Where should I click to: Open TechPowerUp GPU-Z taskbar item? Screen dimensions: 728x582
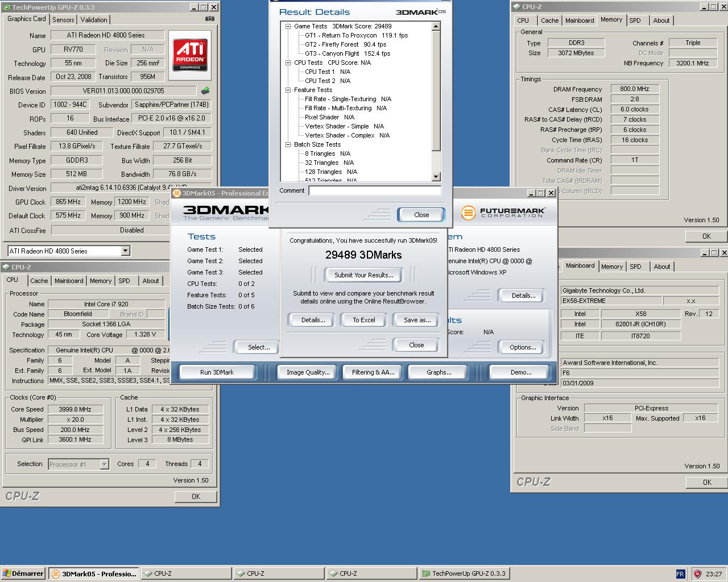[x=464, y=573]
